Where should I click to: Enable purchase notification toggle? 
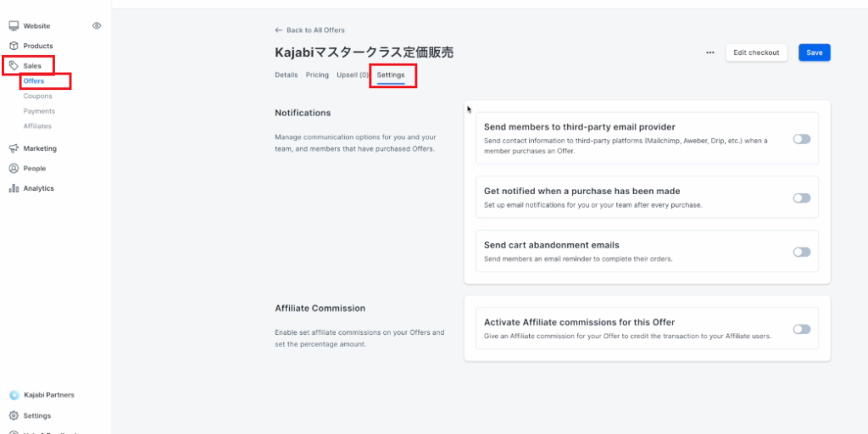[802, 198]
